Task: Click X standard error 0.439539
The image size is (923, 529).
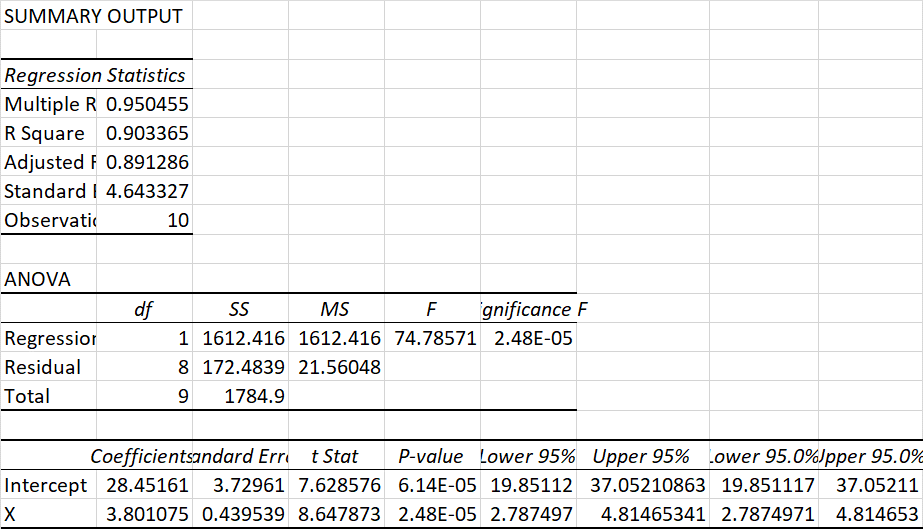Action: [244, 515]
